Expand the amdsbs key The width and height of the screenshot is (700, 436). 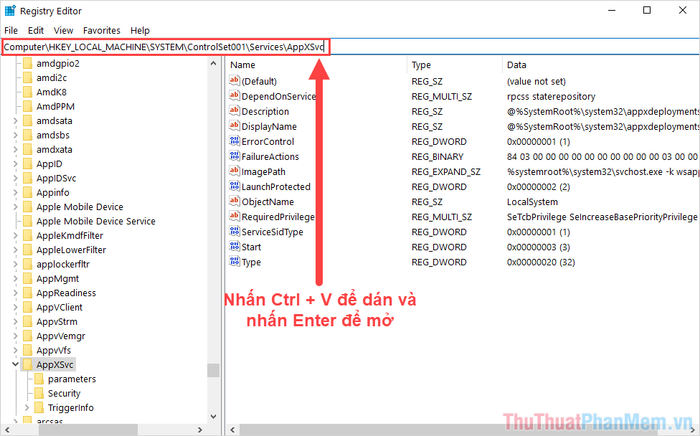(x=15, y=135)
